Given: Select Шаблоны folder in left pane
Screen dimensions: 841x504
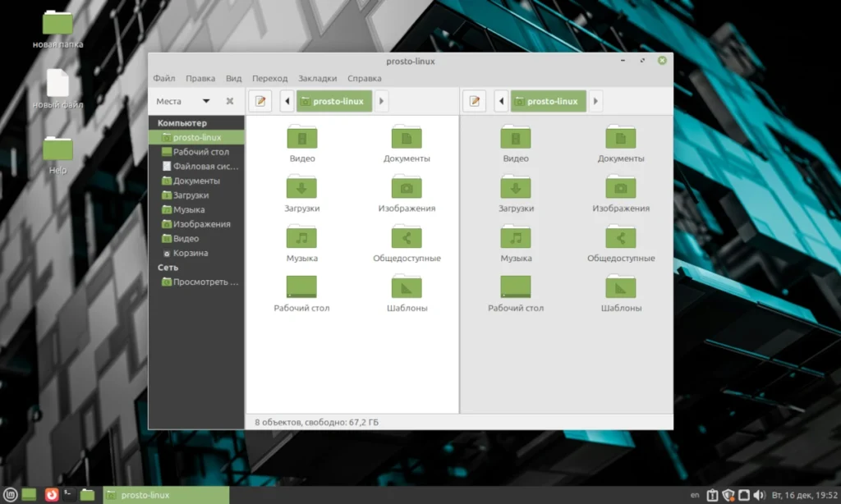Looking at the screenshot, I should tap(407, 293).
